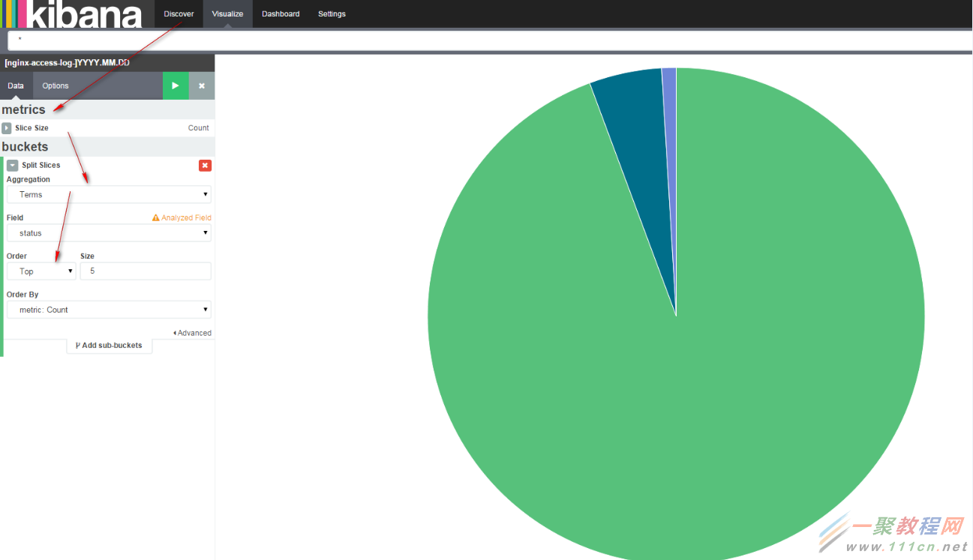Focus the search query input field
973x560 pixels.
pyautogui.click(x=490, y=40)
